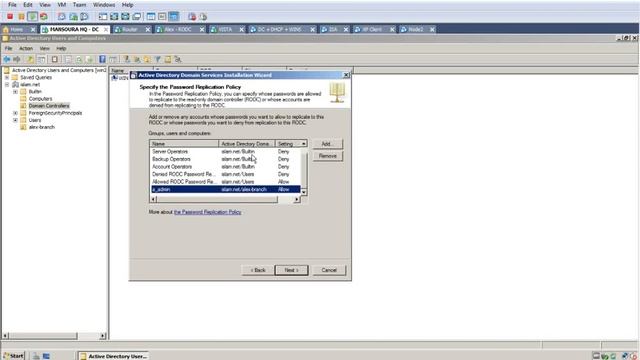
Task: Click the accounts list scroll down arrow
Action: pyautogui.click(x=304, y=192)
